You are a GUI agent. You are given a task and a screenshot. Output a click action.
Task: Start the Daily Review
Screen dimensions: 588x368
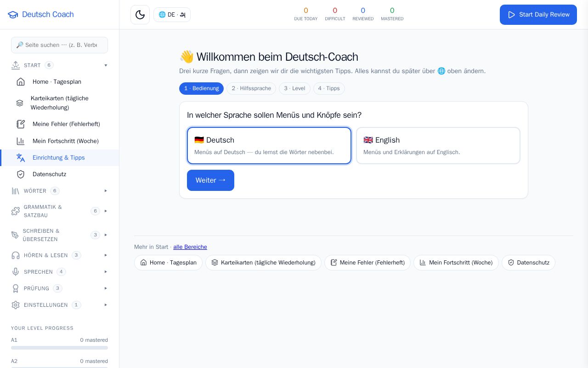click(538, 15)
